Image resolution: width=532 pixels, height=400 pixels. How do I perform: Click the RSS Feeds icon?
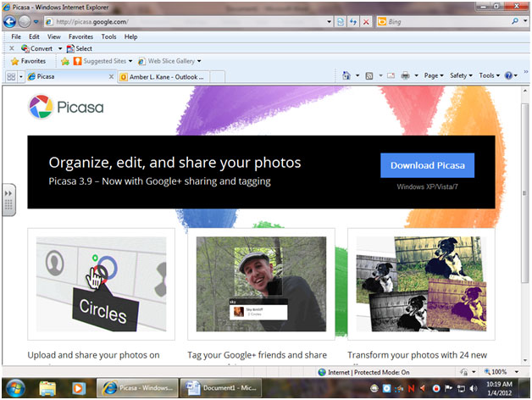point(369,75)
